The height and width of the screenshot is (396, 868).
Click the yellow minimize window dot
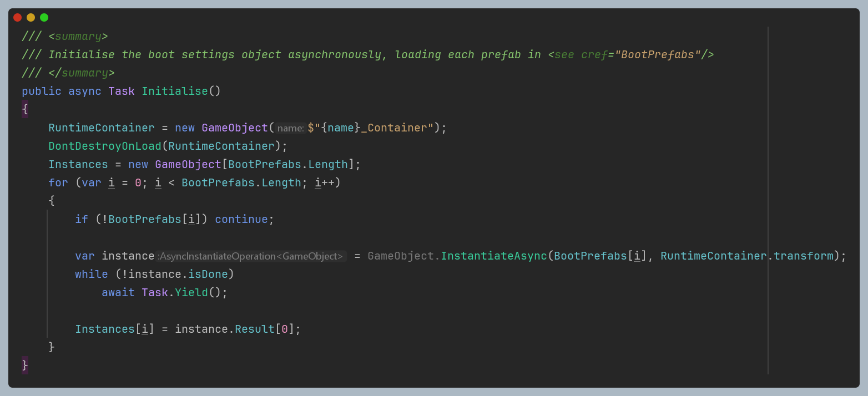pyautogui.click(x=31, y=17)
